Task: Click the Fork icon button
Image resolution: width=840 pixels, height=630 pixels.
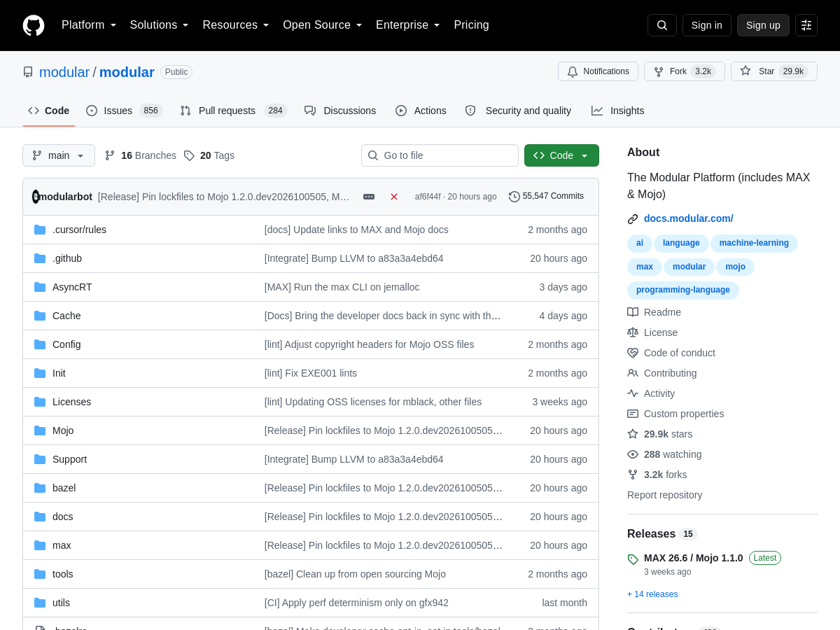Action: 685,71
